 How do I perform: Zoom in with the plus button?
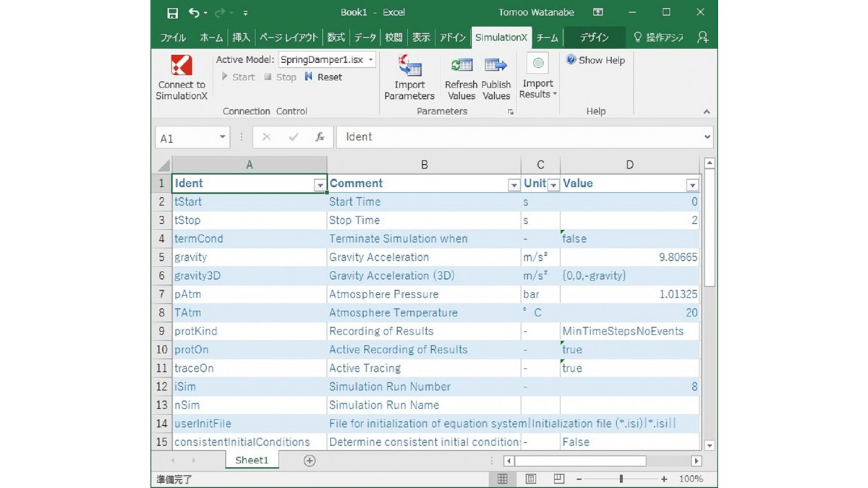point(664,479)
